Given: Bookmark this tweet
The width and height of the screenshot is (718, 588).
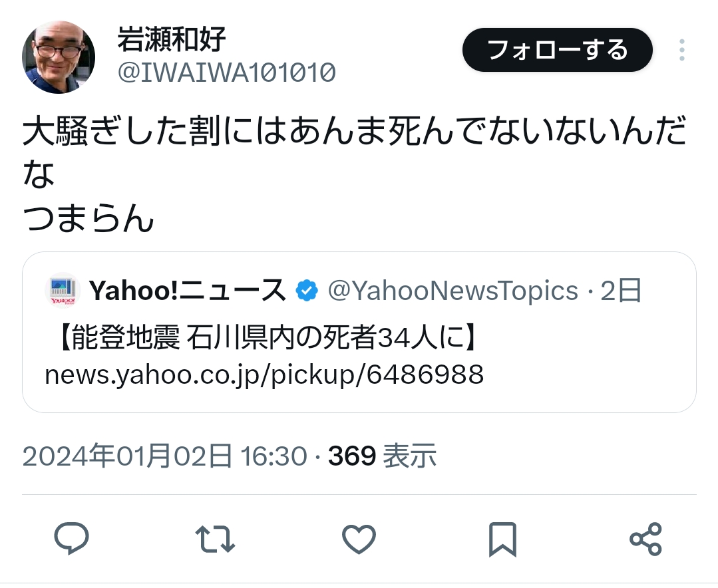Looking at the screenshot, I should tap(502, 539).
